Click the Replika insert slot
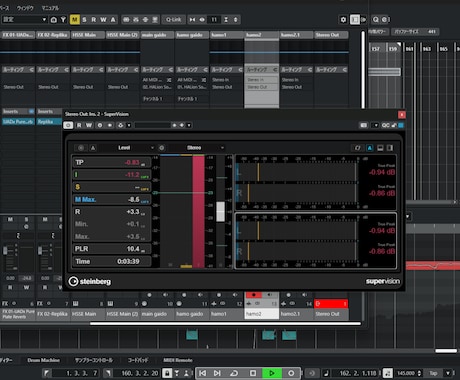This screenshot has height=380, width=460. click(49, 122)
